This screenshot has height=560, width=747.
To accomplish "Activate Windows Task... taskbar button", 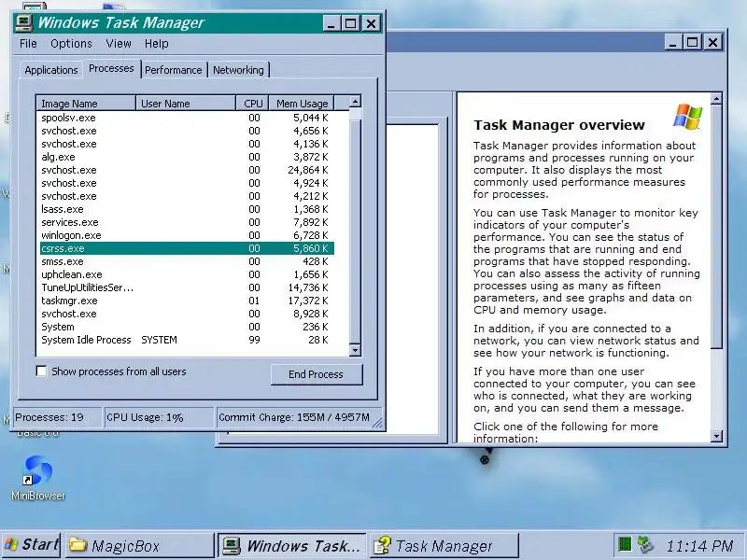I will point(292,545).
